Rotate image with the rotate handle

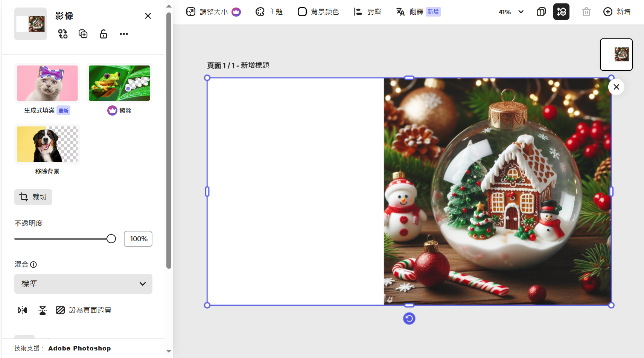pyautogui.click(x=409, y=318)
